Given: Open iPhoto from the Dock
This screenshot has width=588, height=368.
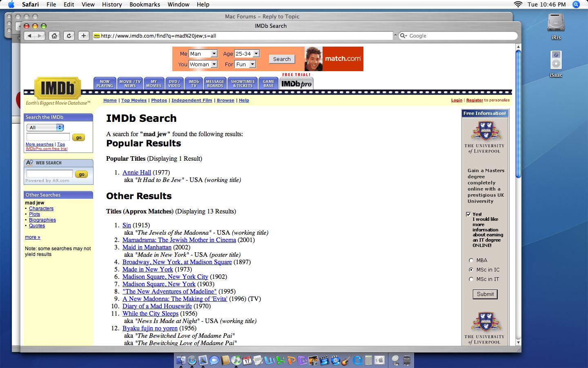Looking at the screenshot, I should click(313, 360).
